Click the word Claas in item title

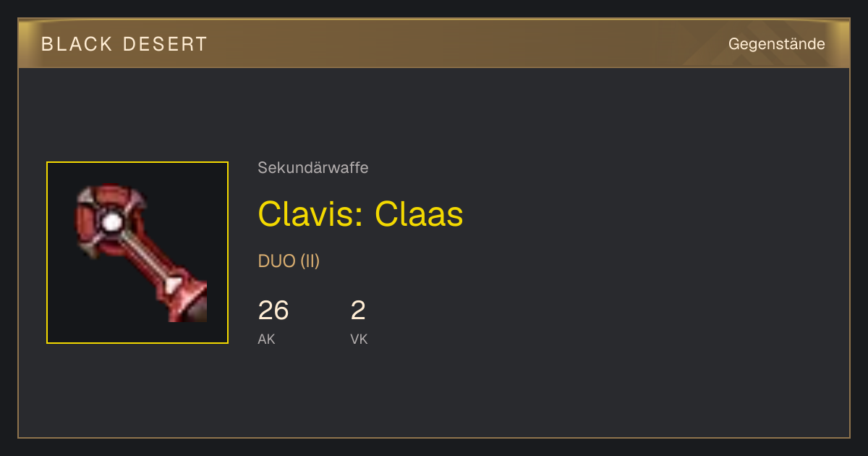419,214
